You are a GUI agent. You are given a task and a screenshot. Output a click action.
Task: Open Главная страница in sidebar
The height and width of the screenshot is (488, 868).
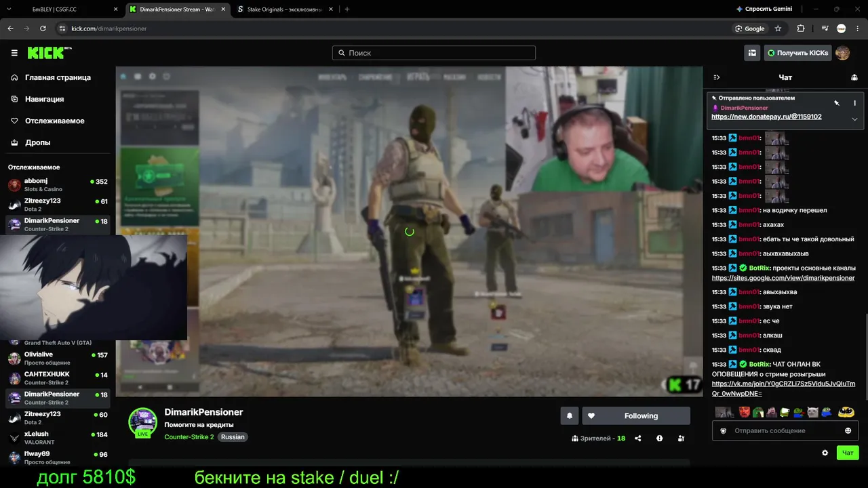coord(58,77)
